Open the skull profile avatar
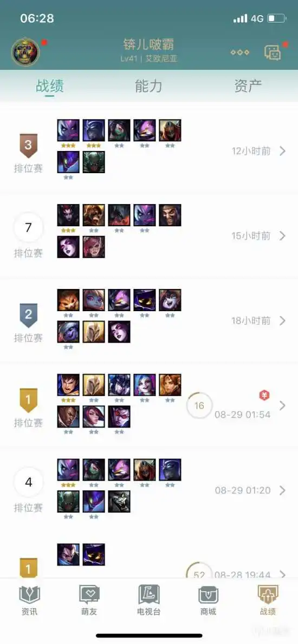The height and width of the screenshot is (644, 298). (25, 52)
